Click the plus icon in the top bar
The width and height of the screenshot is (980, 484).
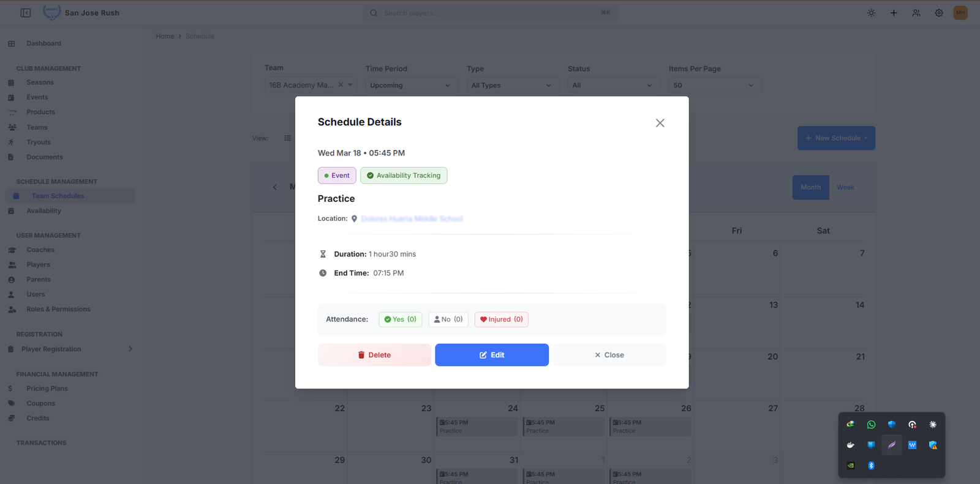(x=894, y=13)
